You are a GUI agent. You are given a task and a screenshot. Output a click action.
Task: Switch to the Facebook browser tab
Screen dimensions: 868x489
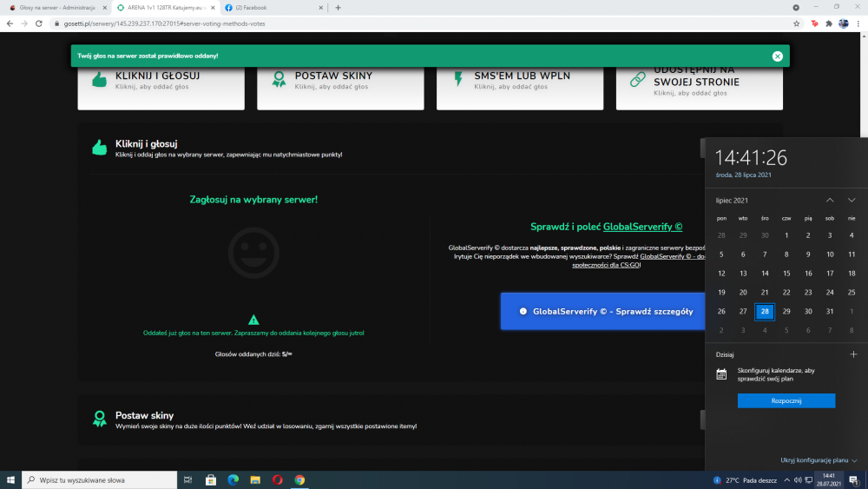[271, 8]
